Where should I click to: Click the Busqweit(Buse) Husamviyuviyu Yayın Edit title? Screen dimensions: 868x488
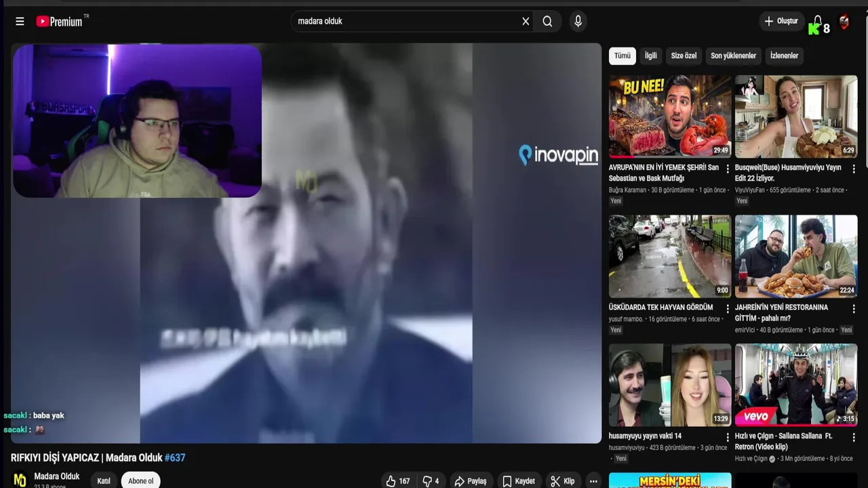coord(788,173)
